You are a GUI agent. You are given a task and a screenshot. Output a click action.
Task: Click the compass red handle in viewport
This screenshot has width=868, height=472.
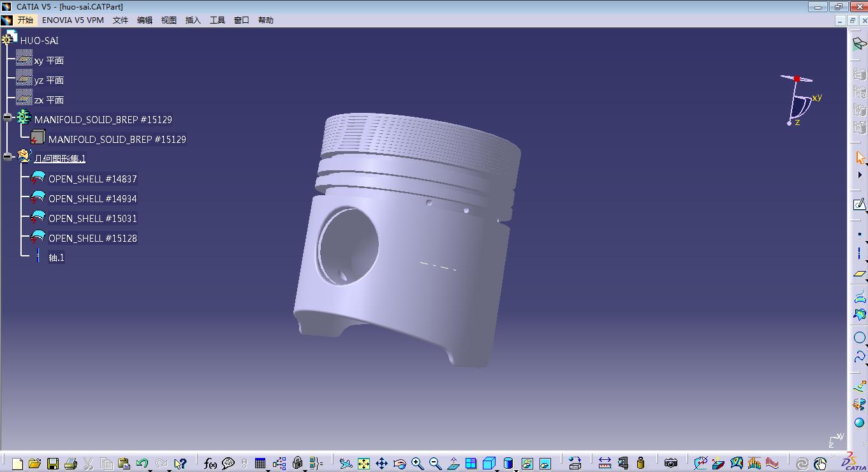(x=797, y=78)
